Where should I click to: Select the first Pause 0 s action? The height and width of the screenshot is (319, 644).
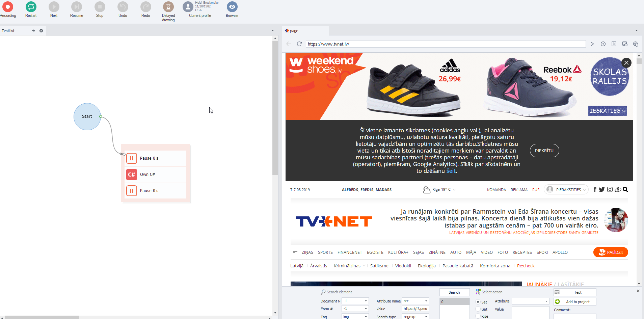click(x=156, y=158)
